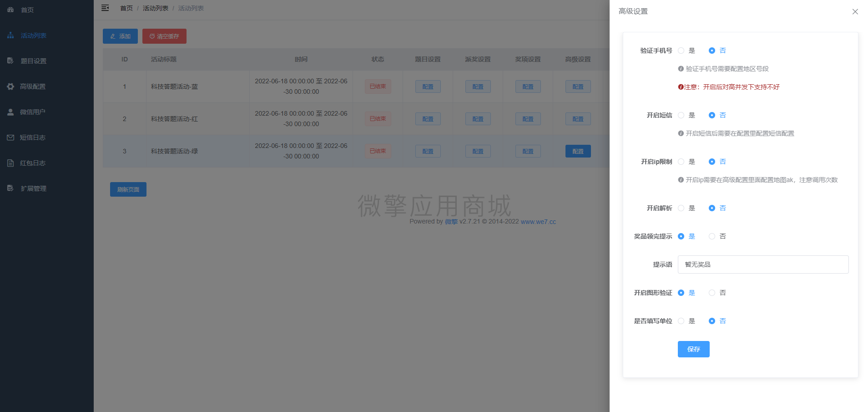Select 是 for 验证手机号
The width and height of the screenshot is (868, 412).
[x=681, y=51]
